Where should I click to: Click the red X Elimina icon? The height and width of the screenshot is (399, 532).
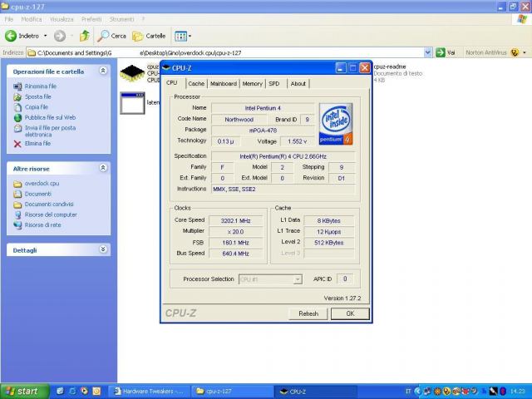click(17, 144)
